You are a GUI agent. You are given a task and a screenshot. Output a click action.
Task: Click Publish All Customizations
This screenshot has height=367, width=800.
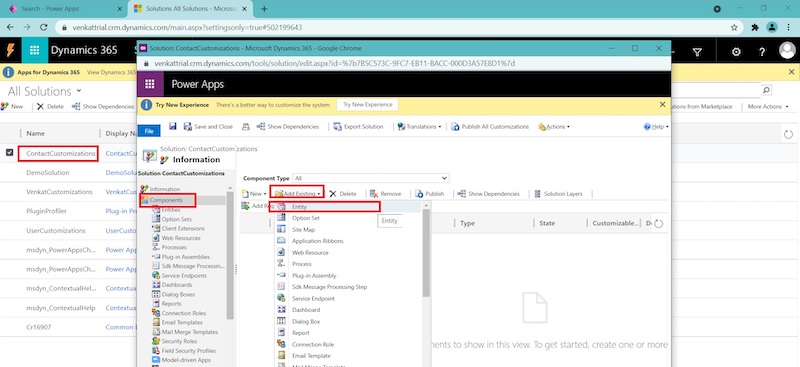pyautogui.click(x=490, y=127)
